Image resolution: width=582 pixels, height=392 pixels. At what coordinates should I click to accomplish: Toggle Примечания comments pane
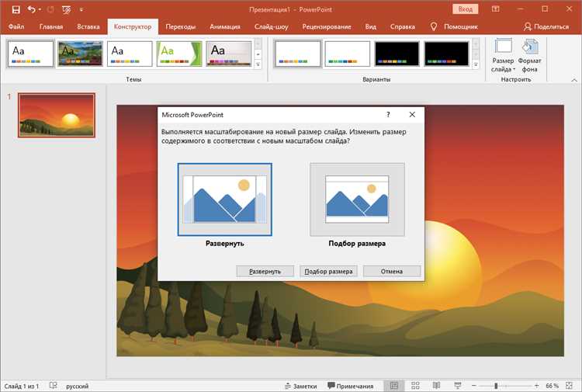[351, 386]
